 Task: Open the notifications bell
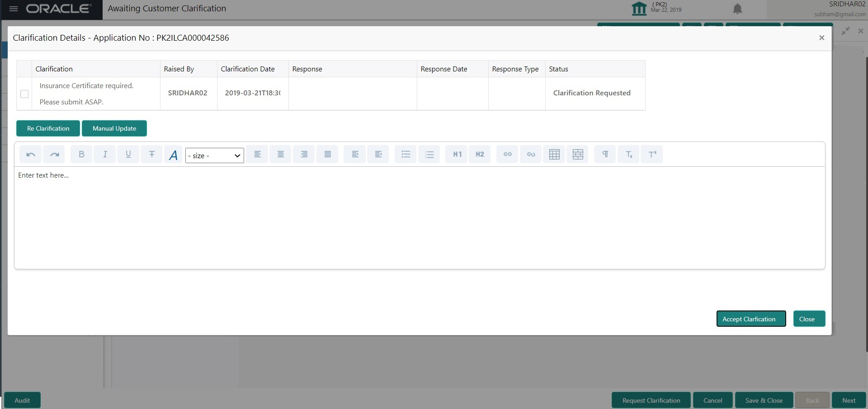[737, 9]
